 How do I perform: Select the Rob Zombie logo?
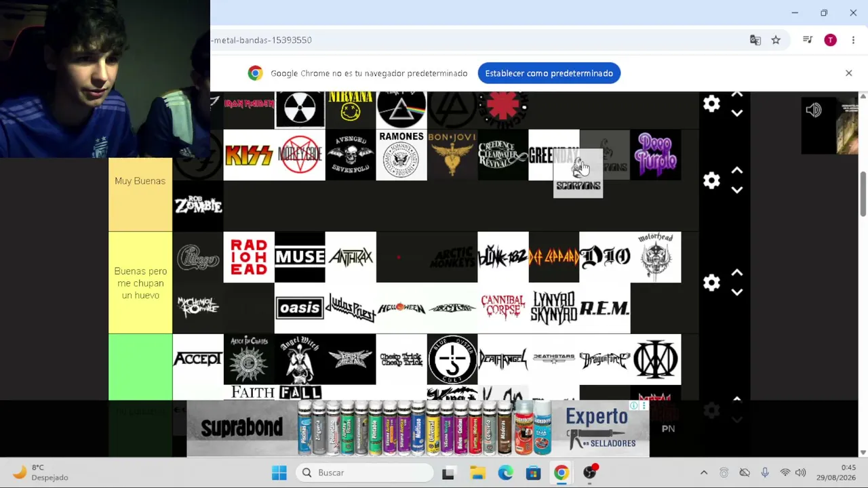[198, 206]
